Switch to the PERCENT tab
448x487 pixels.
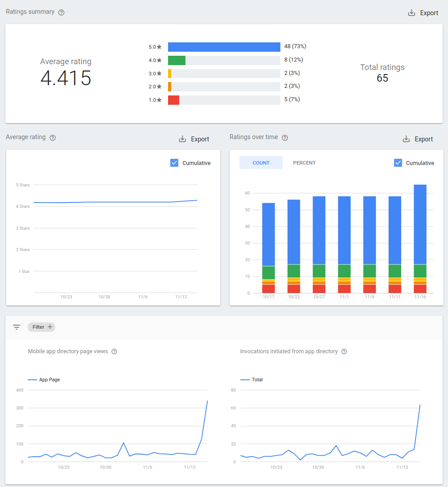(x=304, y=163)
